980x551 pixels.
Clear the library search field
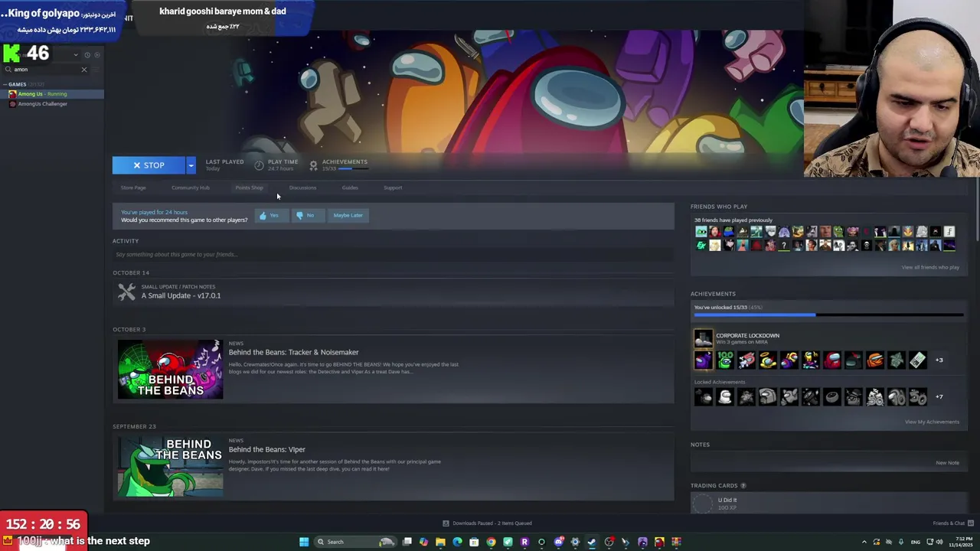pyautogui.click(x=84, y=70)
